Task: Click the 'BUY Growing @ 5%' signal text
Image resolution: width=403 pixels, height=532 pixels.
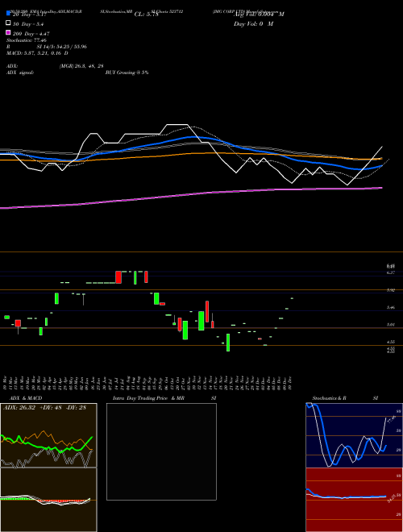Action: 127,73
